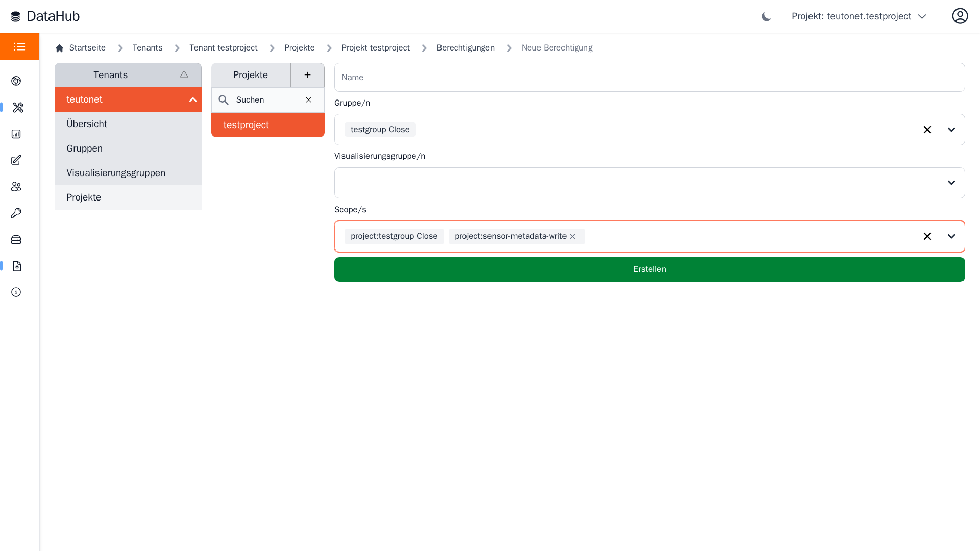Collapse the teutonet tenant section

192,100
